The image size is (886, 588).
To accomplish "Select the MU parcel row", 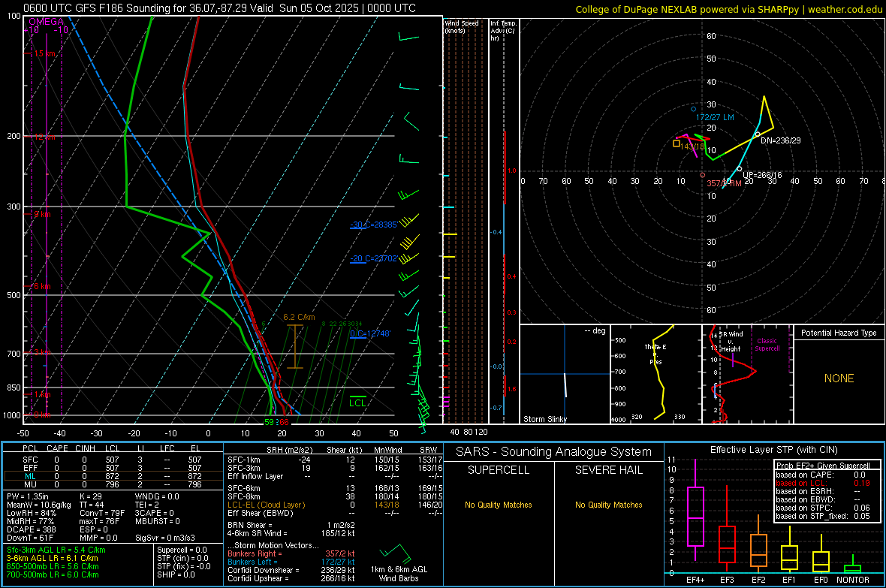I will (113, 484).
